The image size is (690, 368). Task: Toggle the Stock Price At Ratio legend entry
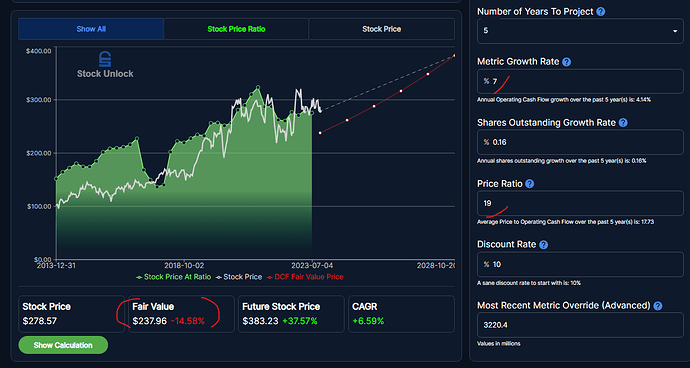(x=174, y=277)
